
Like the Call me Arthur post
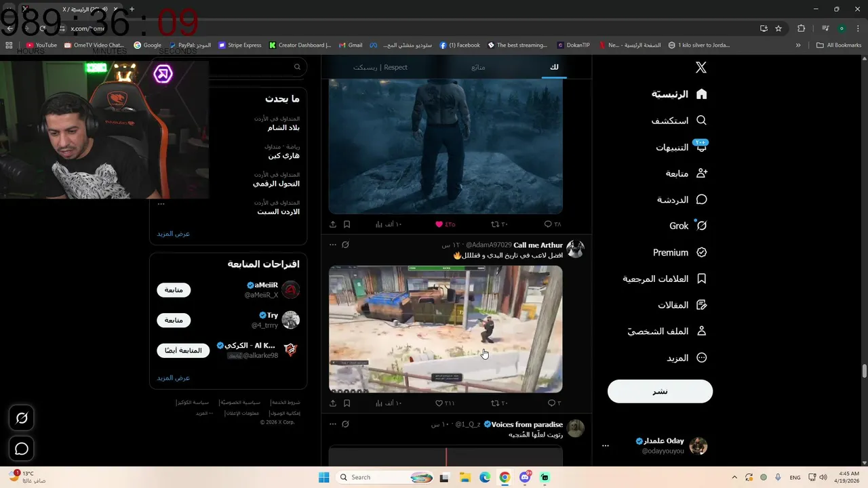coord(445,403)
